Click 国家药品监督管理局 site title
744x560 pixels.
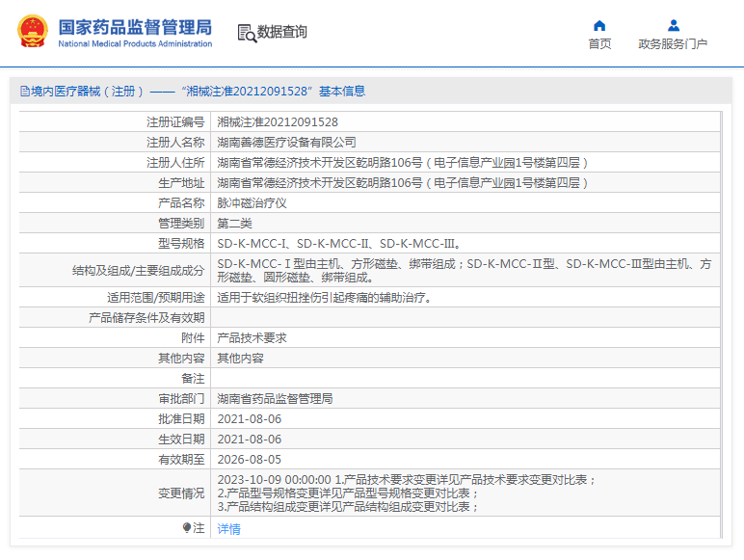coord(135,27)
